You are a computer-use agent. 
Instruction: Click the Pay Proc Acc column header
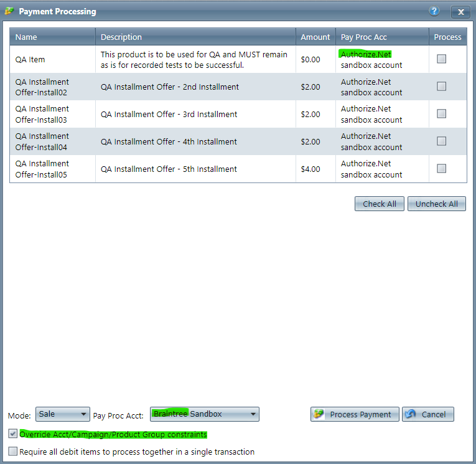pos(382,37)
